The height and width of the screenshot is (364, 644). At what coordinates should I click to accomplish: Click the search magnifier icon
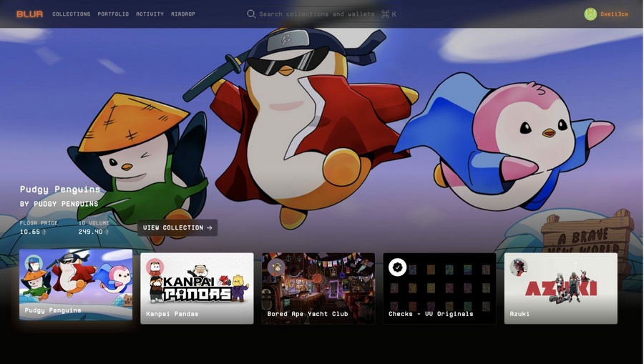[251, 14]
